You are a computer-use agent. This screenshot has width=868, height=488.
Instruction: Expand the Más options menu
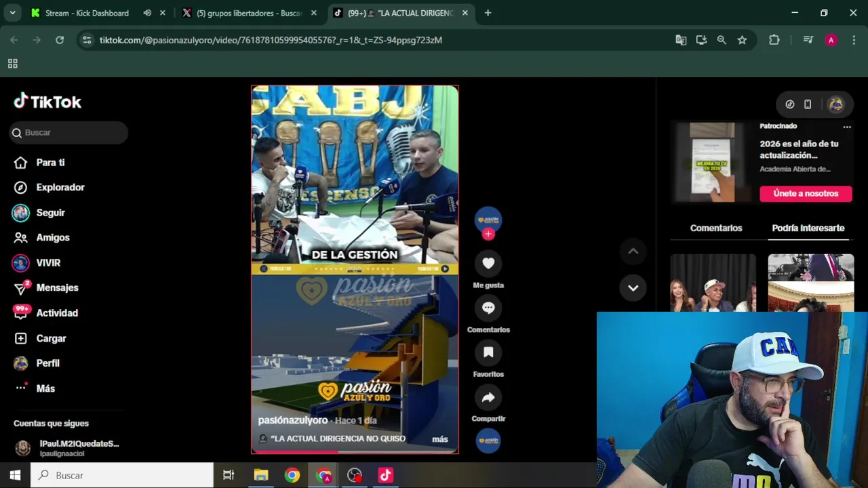tap(35, 388)
